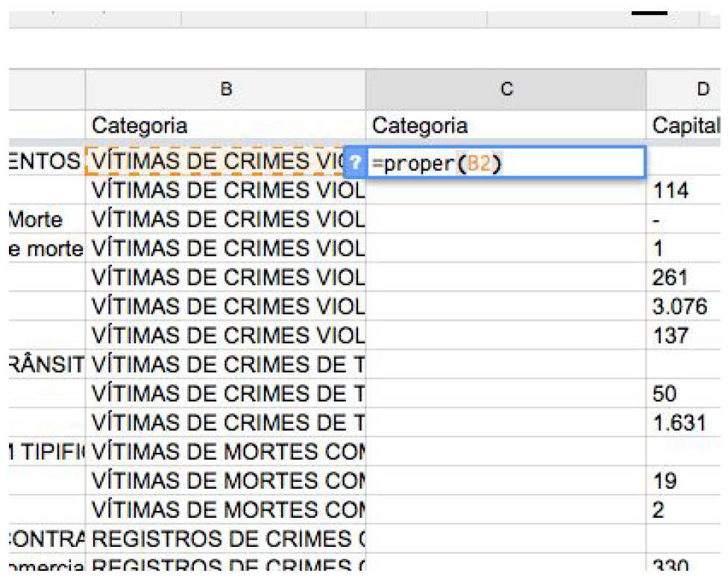The image size is (728, 579).
Task: Select the cell containing 114
Action: [x=686, y=191]
